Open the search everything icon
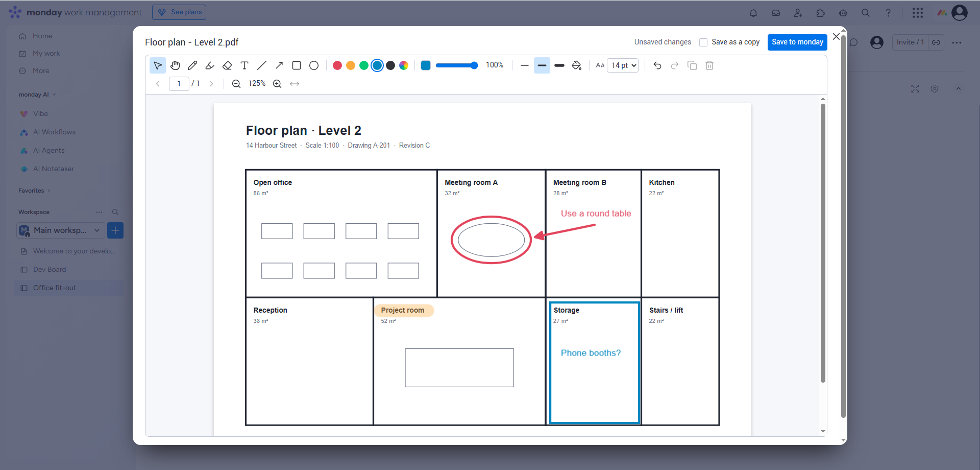The height and width of the screenshot is (470, 980). pyautogui.click(x=866, y=13)
